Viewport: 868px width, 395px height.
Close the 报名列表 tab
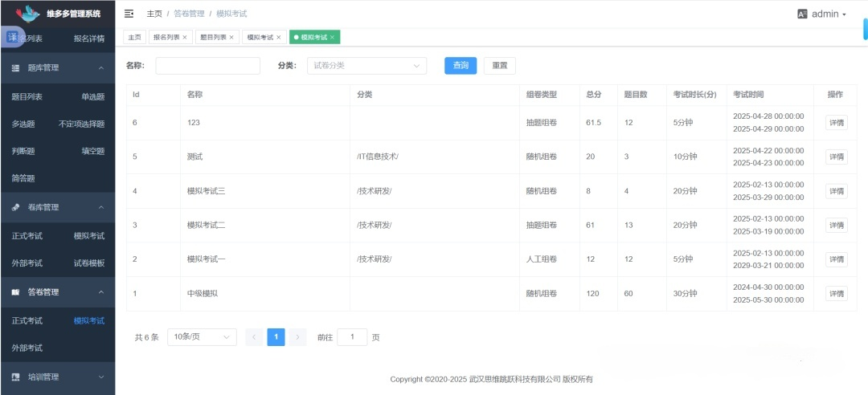[184, 37]
